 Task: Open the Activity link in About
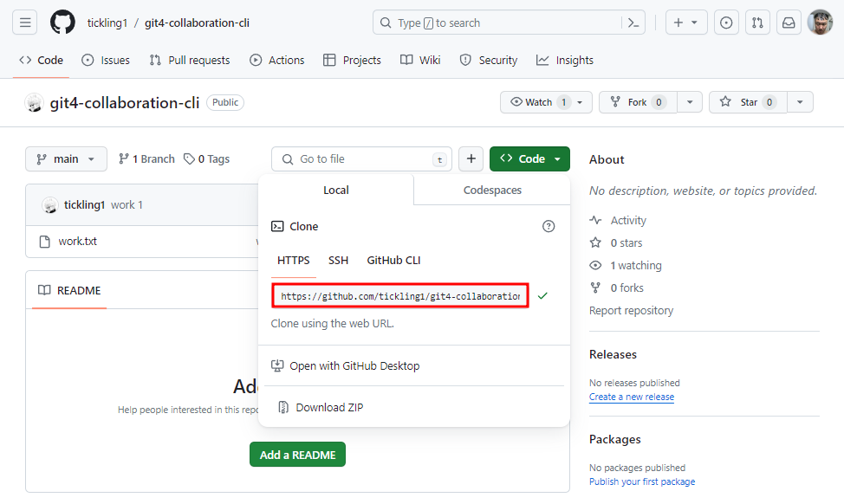618,221
